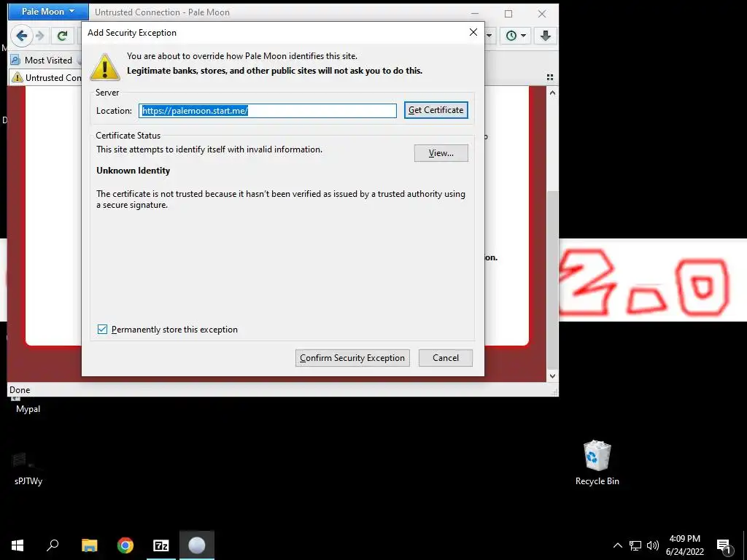
Task: Go back with the browser back arrow
Action: [x=21, y=35]
